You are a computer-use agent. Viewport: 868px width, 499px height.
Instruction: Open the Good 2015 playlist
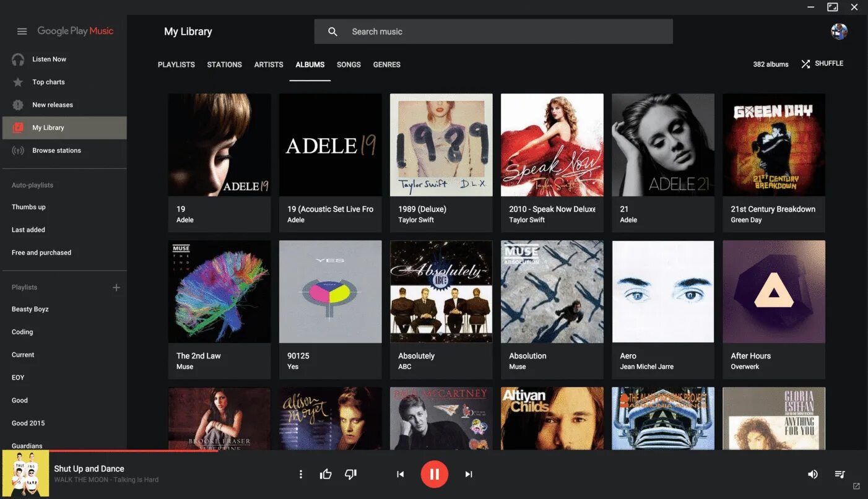[28, 423]
